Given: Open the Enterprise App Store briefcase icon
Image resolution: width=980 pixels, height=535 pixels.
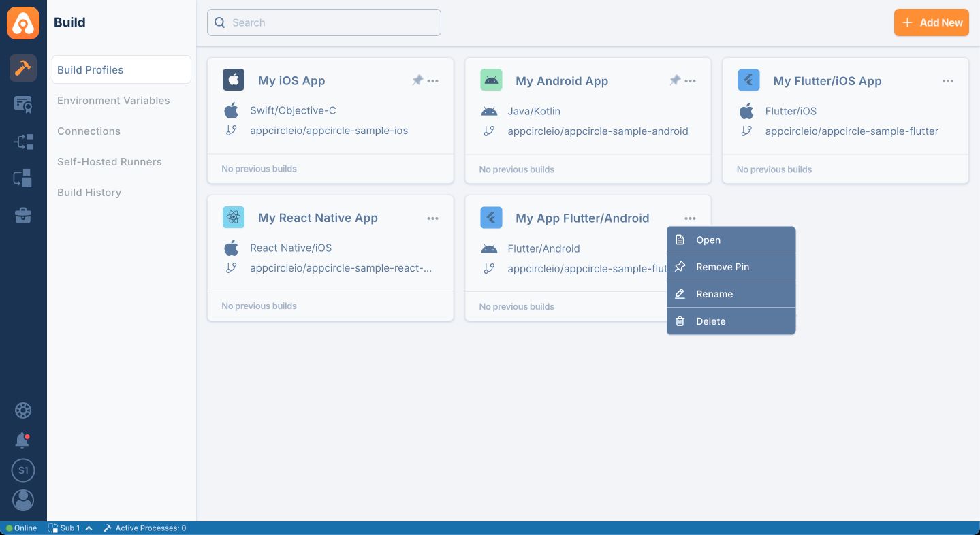Looking at the screenshot, I should [23, 215].
